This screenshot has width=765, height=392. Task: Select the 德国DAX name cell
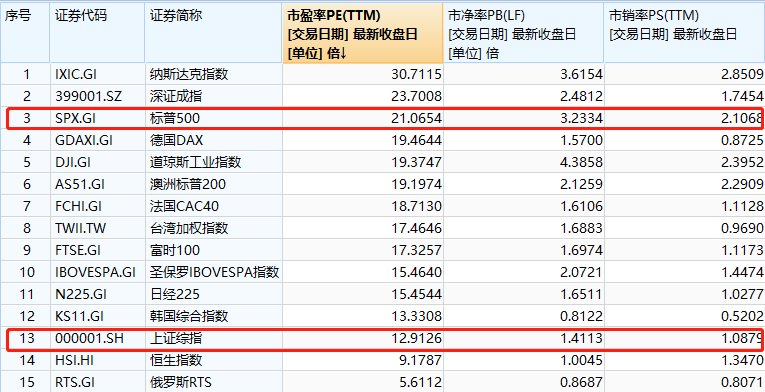point(213,141)
